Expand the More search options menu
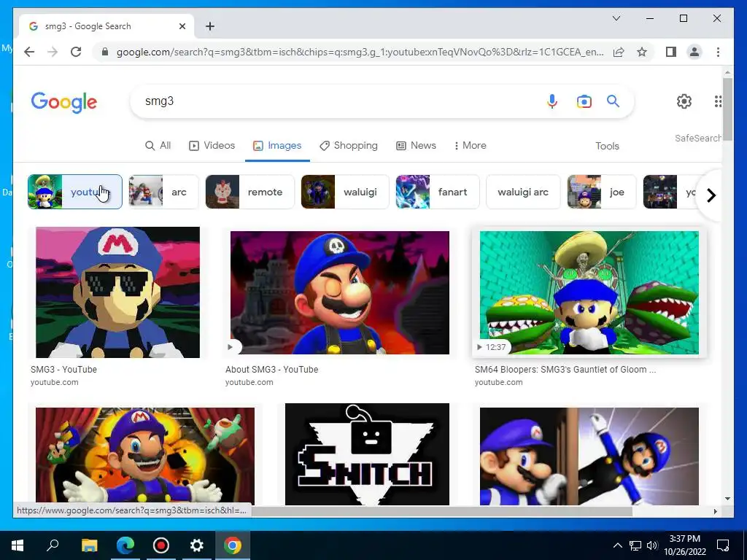Image resolution: width=747 pixels, height=560 pixels. [471, 146]
